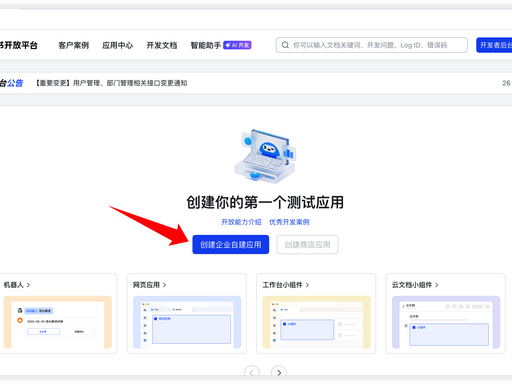Screen dimensions: 512x384
Task: Expand the 云文档小组件 card chevron
Action: tap(437, 285)
